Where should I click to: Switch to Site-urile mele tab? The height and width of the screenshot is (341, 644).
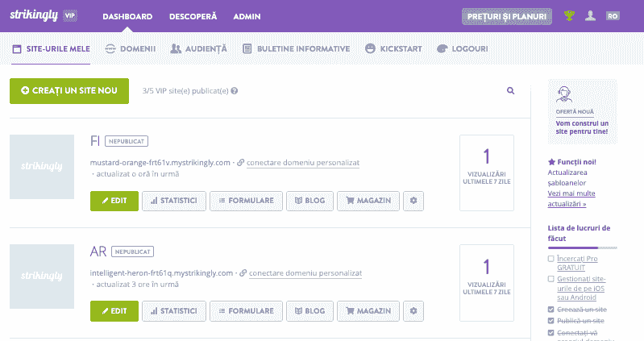51,49
